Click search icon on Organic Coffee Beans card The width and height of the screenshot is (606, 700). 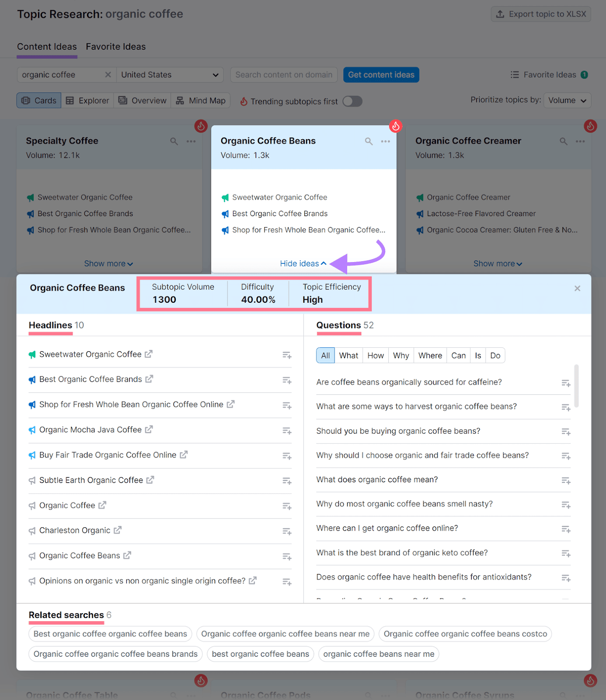[369, 141]
